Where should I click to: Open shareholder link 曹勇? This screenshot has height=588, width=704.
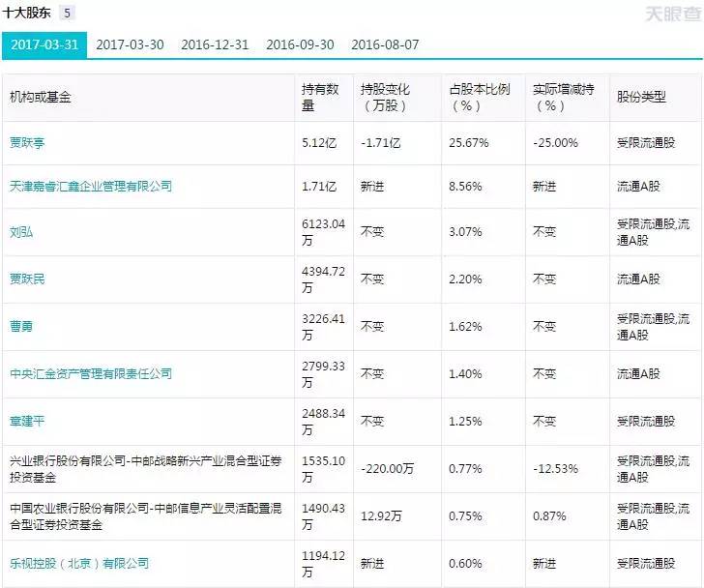pos(21,326)
